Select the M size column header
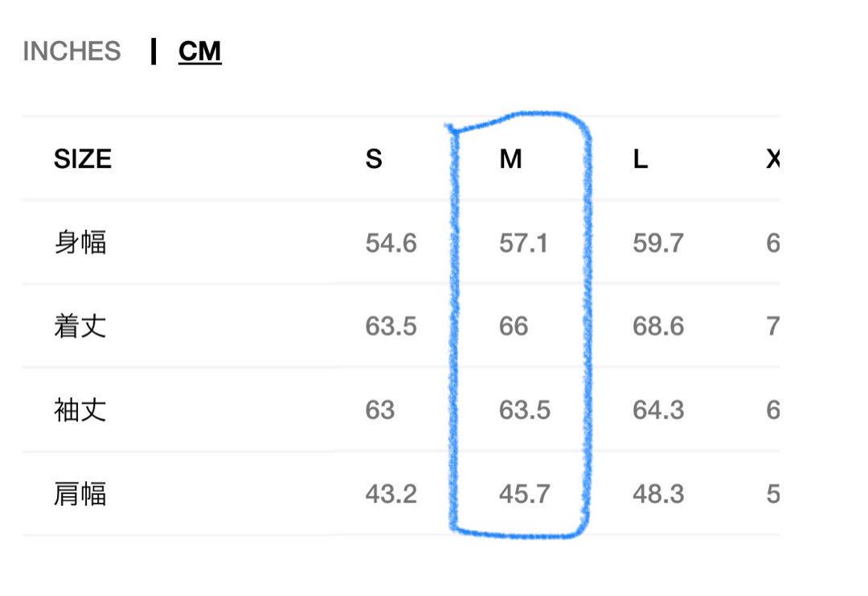 click(510, 159)
